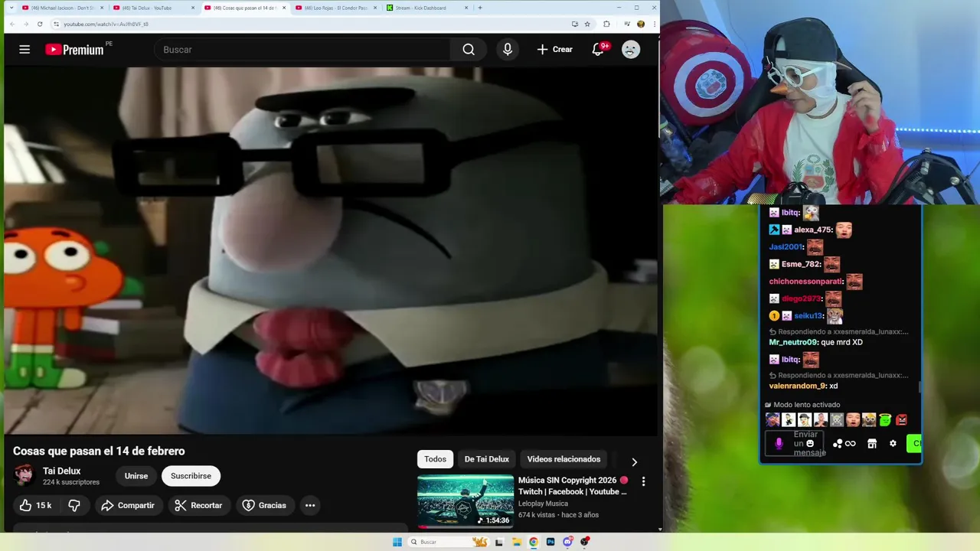Open Photoshop from taskbar
The height and width of the screenshot is (551, 980).
(550, 542)
